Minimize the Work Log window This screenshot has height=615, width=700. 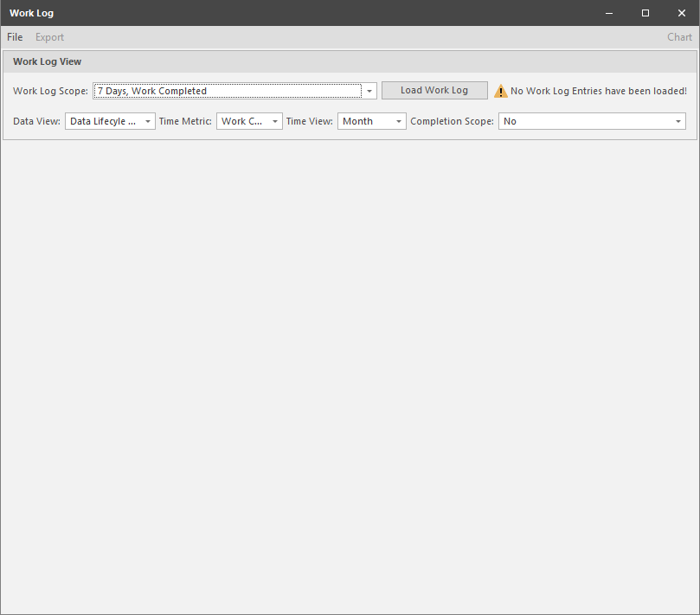(609, 13)
